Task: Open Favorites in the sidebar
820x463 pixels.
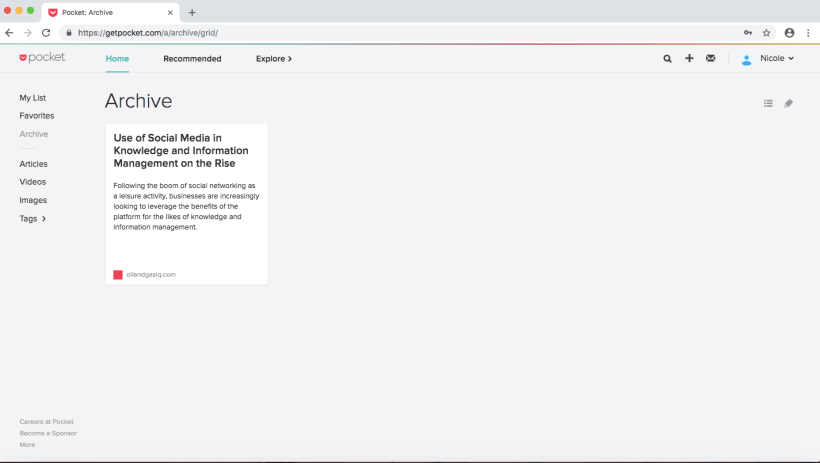Action: click(x=37, y=116)
